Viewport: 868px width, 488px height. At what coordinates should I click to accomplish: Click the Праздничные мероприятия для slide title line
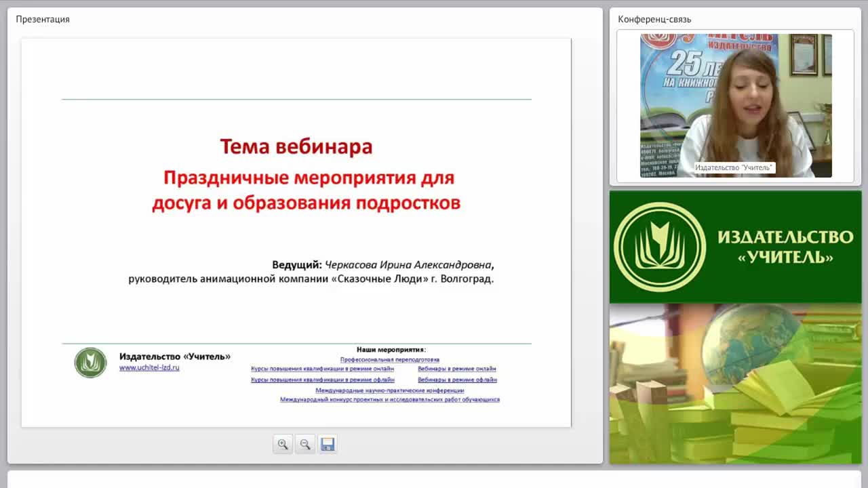tap(309, 178)
